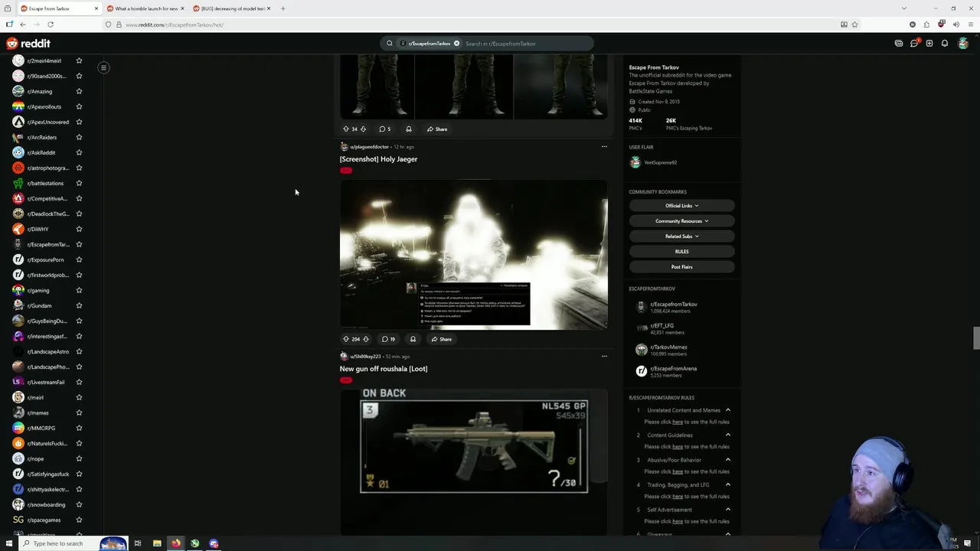
Task: Open the '[Screenshot] Holy Jaeger' post title
Action: [378, 159]
